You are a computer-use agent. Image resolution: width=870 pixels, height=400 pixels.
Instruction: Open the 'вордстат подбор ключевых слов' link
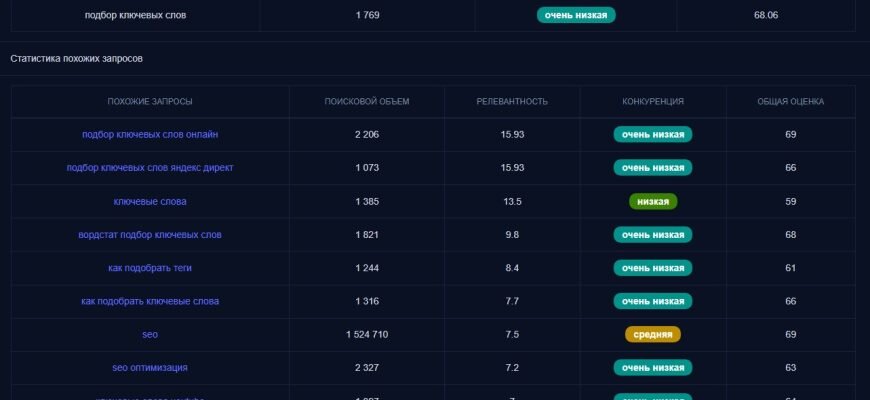click(150, 235)
